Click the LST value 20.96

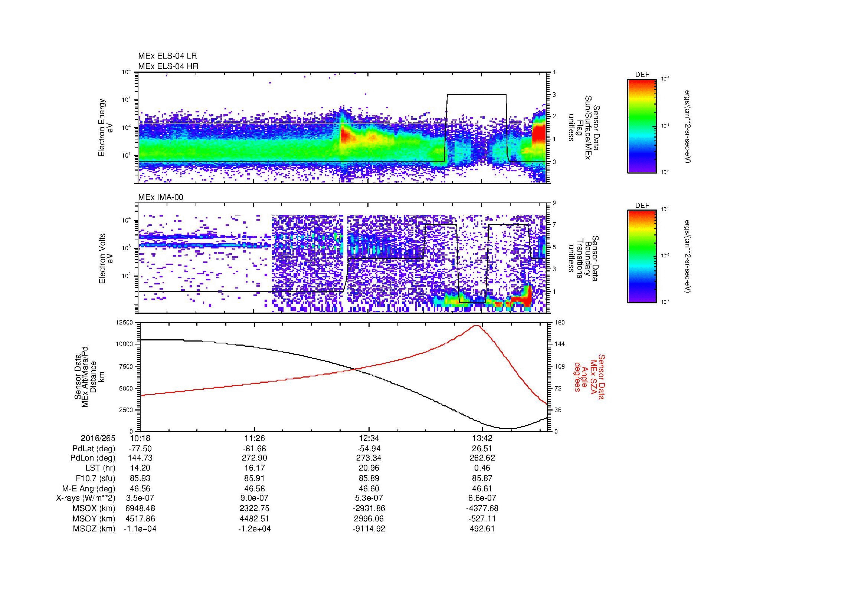coord(369,468)
